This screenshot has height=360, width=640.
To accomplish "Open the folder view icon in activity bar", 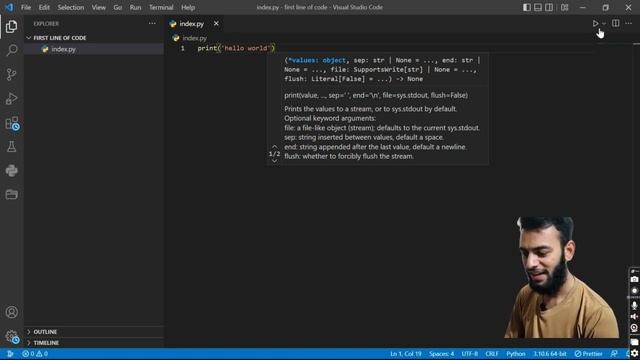I will [11, 194].
